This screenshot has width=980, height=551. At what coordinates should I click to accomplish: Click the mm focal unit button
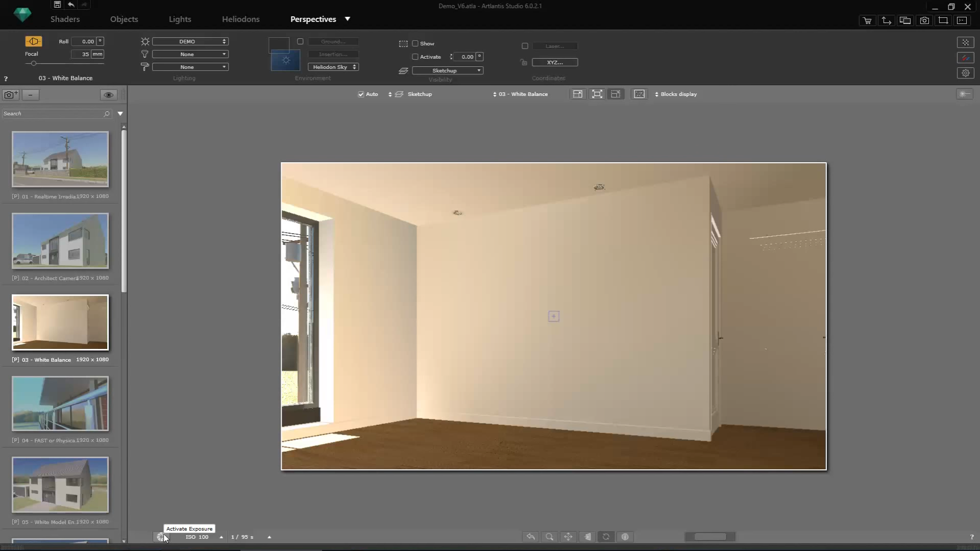point(97,54)
